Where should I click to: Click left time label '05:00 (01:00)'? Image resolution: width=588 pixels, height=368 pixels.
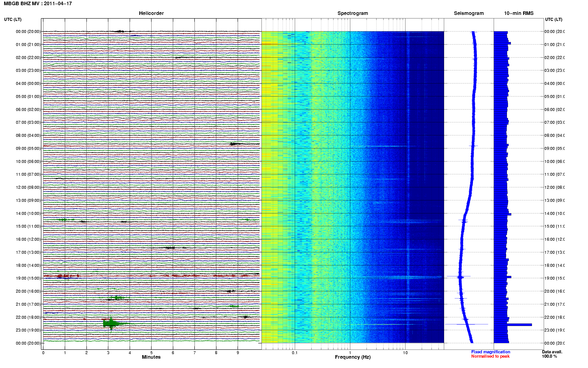click(x=28, y=96)
